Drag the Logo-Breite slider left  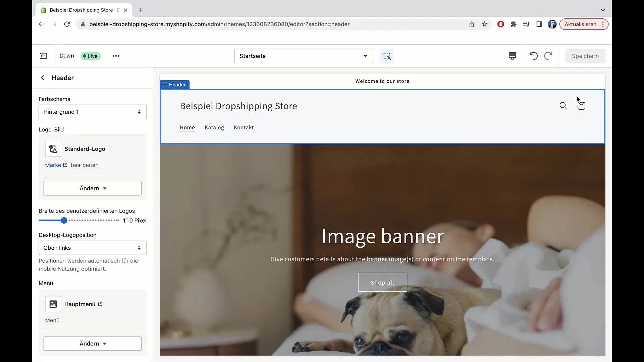click(64, 220)
